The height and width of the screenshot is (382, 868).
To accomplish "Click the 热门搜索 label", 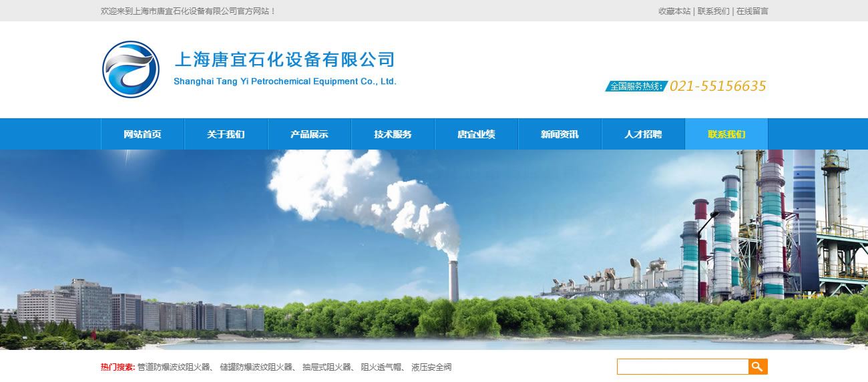I will pyautogui.click(x=118, y=367).
